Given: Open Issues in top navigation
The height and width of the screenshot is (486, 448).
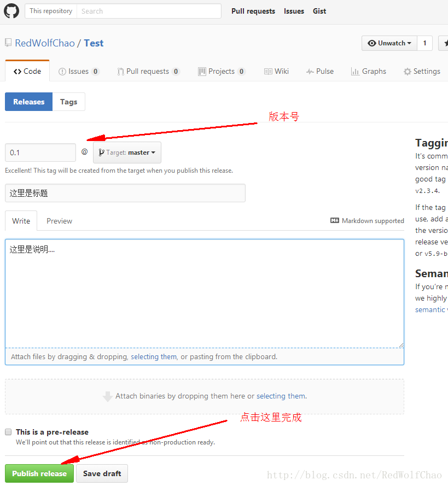Looking at the screenshot, I should coord(294,11).
